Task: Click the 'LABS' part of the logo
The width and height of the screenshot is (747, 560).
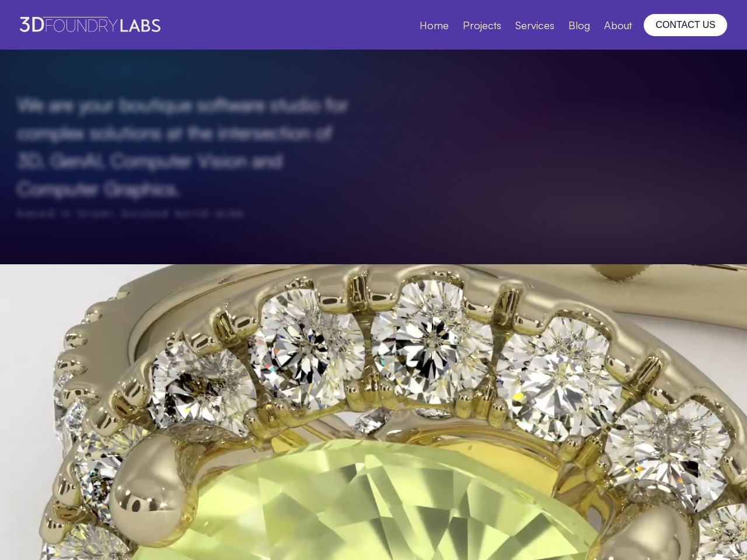Action: tap(140, 25)
